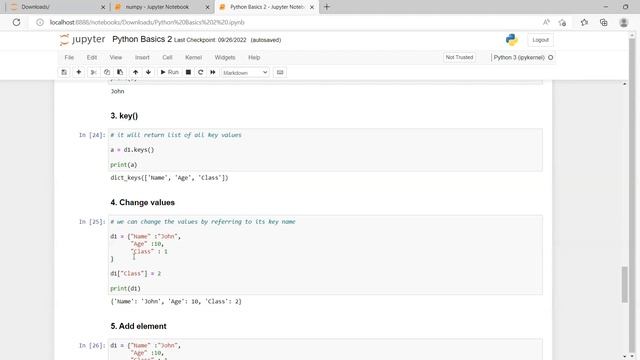Click the line d1["Class"] = 2
This screenshot has height=360, width=640.
click(136, 273)
